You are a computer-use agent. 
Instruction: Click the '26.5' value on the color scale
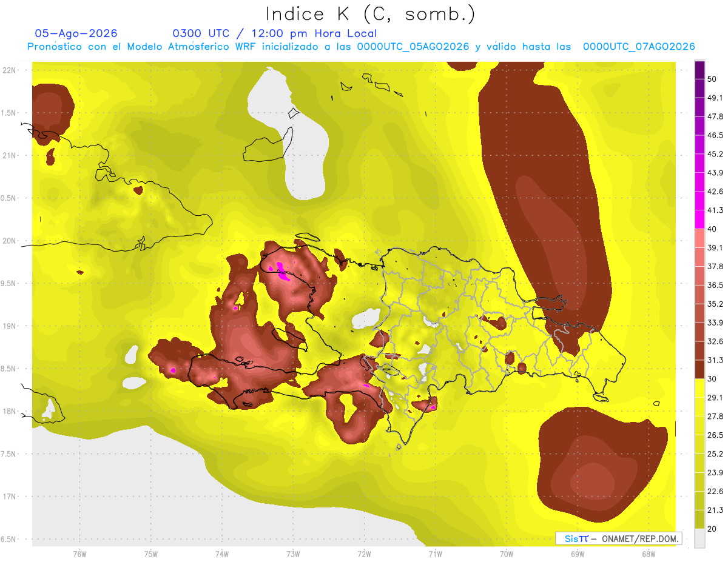pos(715,435)
